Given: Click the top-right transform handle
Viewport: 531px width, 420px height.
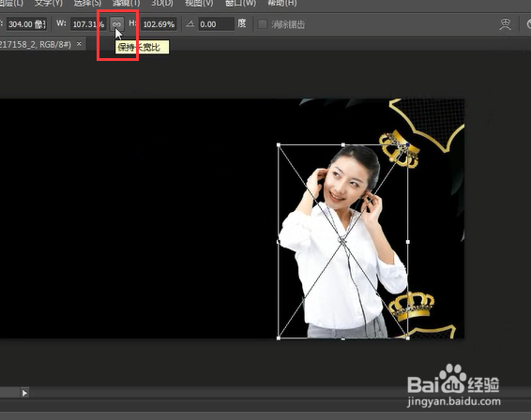Looking at the screenshot, I should (x=408, y=145).
